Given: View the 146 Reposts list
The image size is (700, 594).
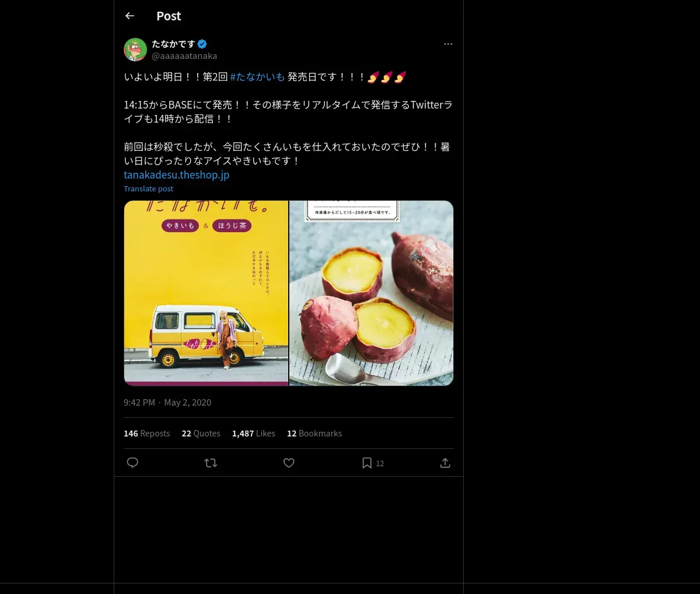Looking at the screenshot, I should [x=146, y=434].
